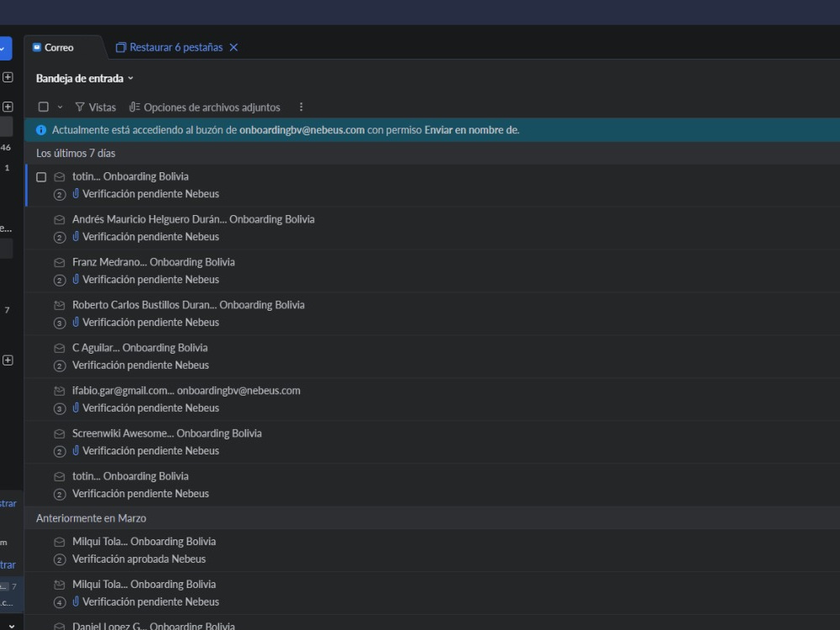The height and width of the screenshot is (630, 840).
Task: Click replied envelope icon of ifabio.gar@gmail.com email
Action: coord(60,391)
